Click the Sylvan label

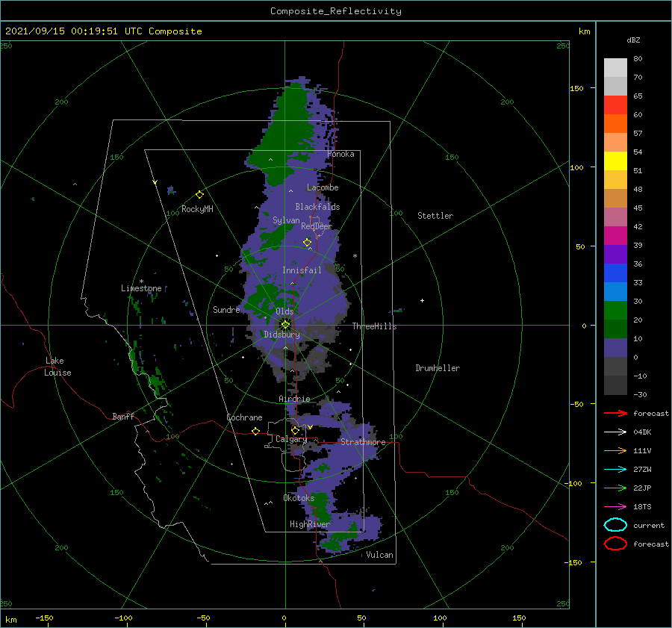(x=286, y=220)
